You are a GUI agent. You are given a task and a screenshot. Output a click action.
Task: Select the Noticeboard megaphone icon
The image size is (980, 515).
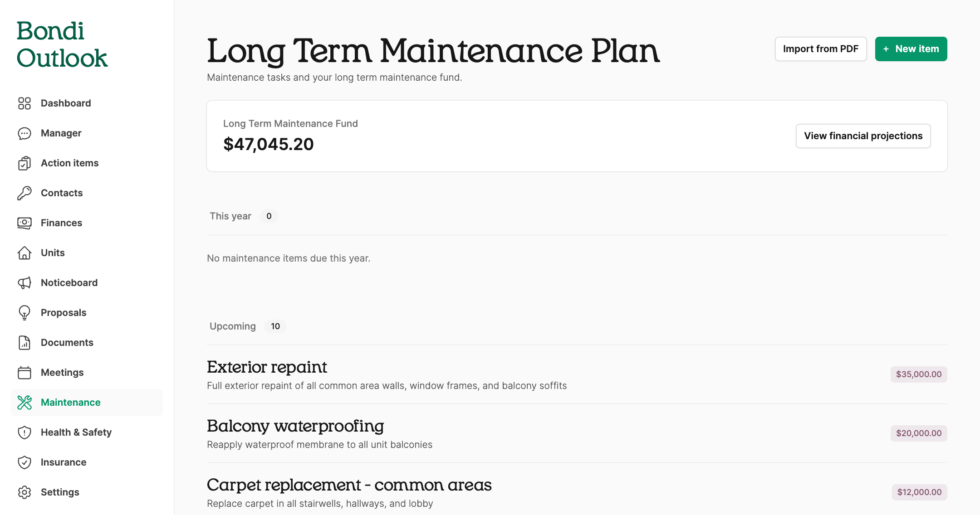click(x=24, y=283)
